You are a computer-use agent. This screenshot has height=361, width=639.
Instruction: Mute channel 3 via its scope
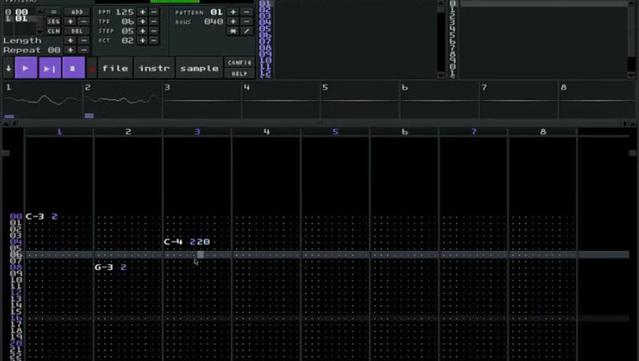[x=202, y=101]
